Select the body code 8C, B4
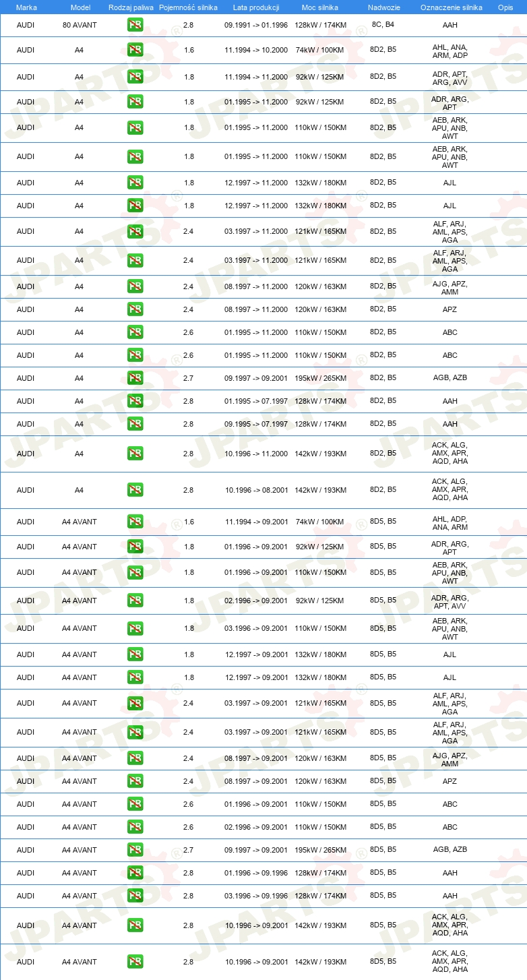 point(383,24)
